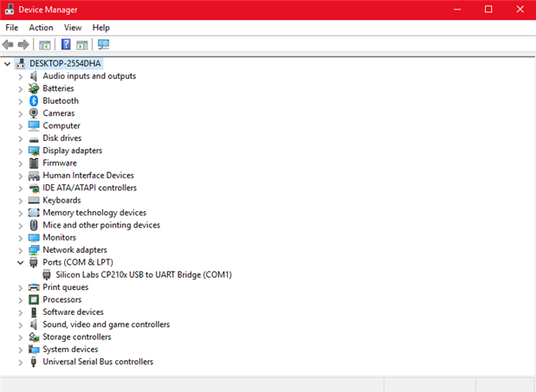Image resolution: width=536 pixels, height=392 pixels.
Task: Click the Print queues printer icon
Action: coord(34,287)
